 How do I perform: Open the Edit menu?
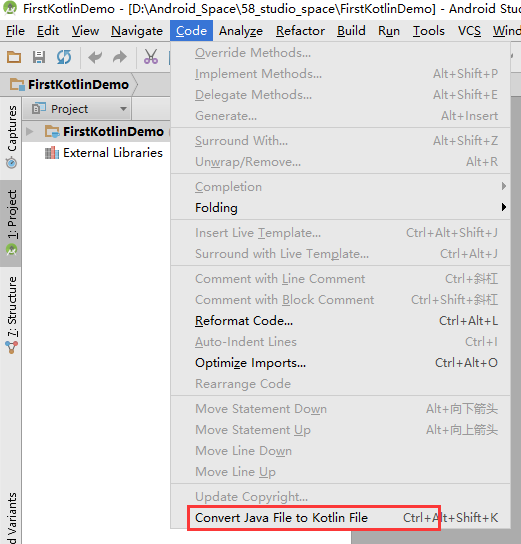point(48,31)
